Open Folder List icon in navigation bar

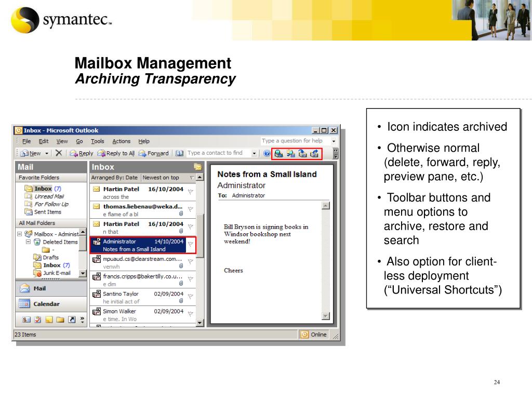[60, 320]
